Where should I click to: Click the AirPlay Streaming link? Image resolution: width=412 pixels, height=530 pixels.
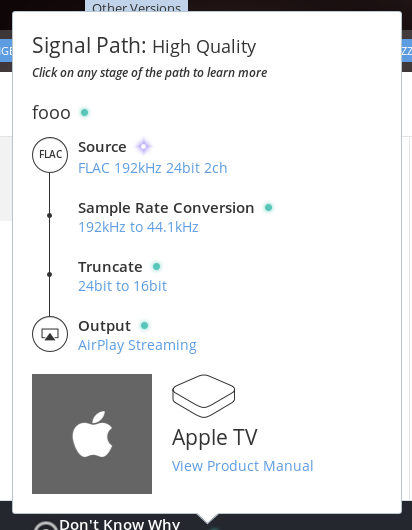pos(137,345)
